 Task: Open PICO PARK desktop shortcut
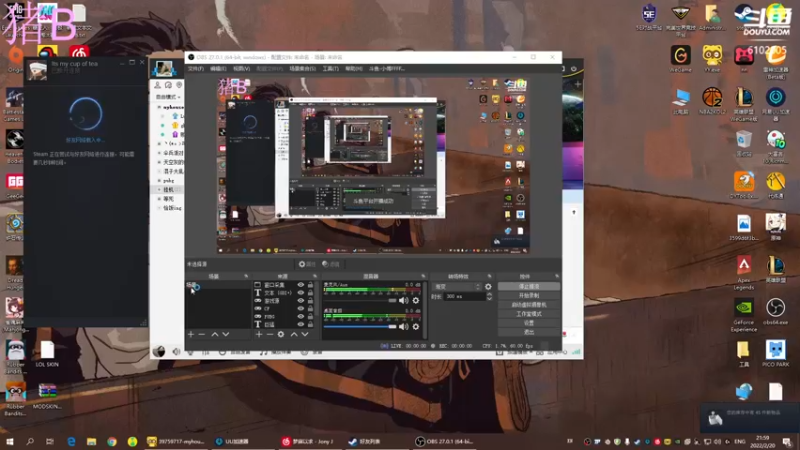point(776,354)
